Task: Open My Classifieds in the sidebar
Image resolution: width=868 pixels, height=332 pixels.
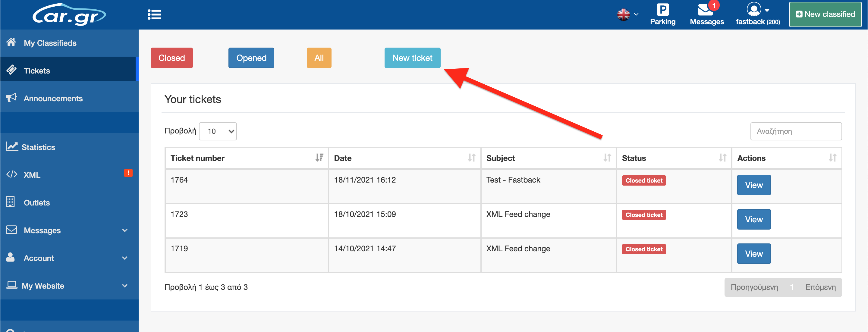Action: click(69, 43)
